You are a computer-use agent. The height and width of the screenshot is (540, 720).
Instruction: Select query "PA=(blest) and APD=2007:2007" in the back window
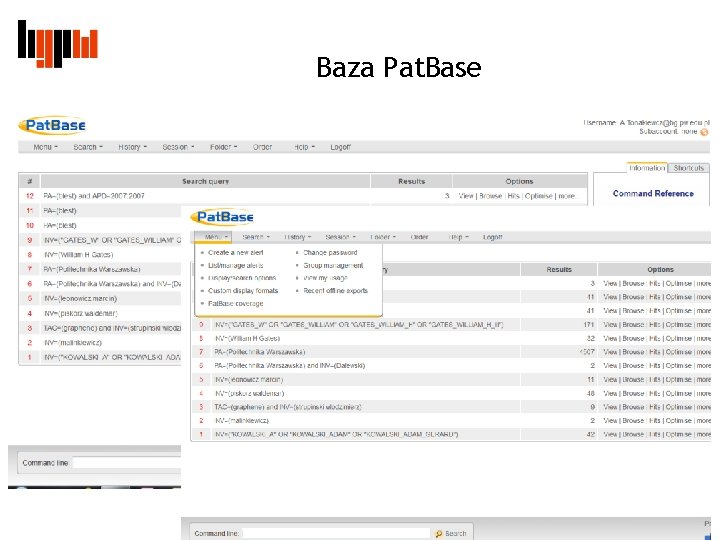(x=94, y=196)
